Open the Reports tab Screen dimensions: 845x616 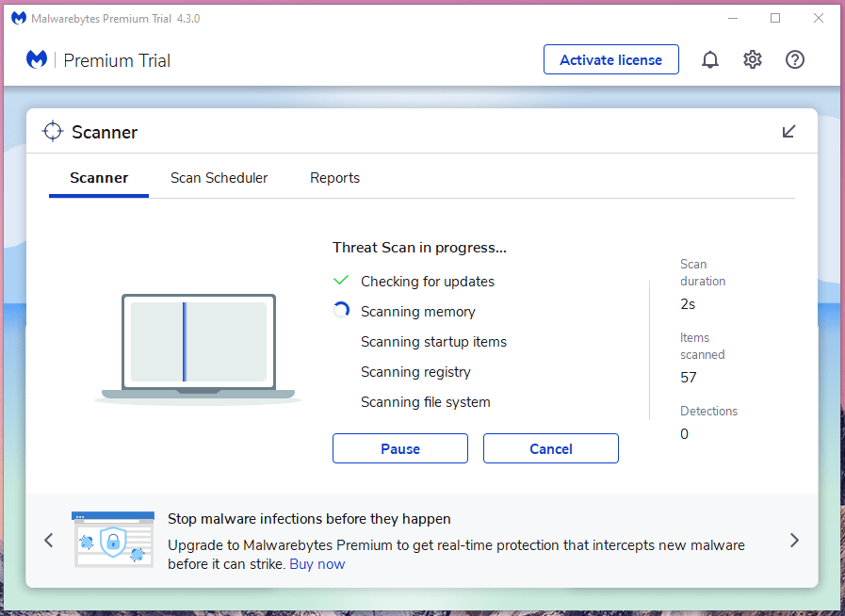pyautogui.click(x=334, y=178)
